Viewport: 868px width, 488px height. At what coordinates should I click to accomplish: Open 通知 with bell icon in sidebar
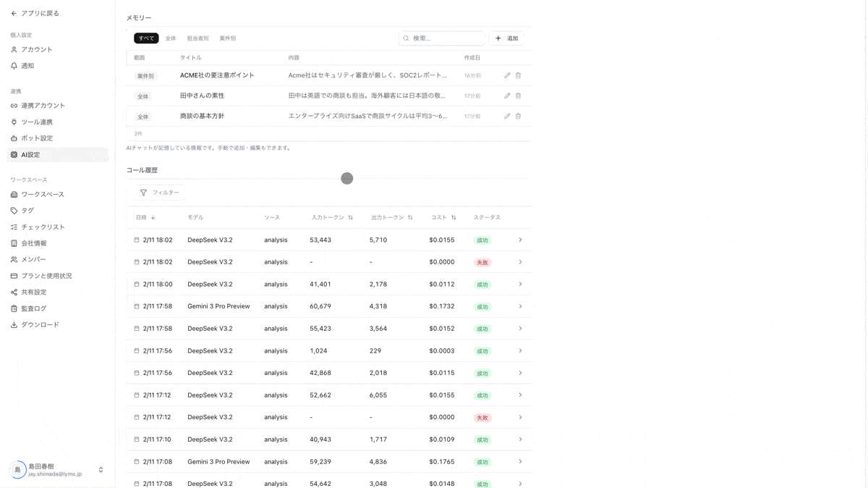pos(27,66)
